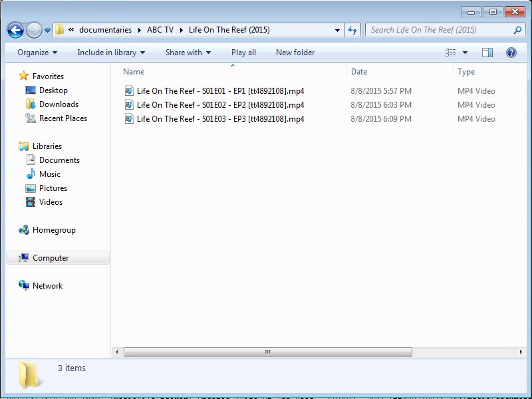
Task: Click the Refresh button beside address bar
Action: [x=352, y=30]
